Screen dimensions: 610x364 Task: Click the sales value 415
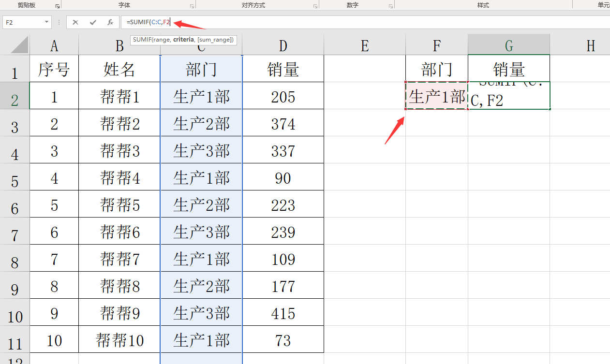pyautogui.click(x=283, y=312)
